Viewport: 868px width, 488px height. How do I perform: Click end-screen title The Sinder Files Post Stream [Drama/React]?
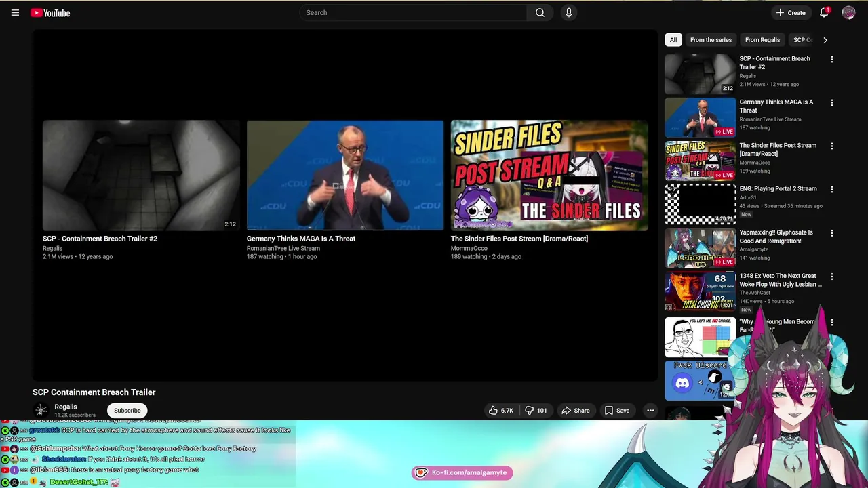519,239
